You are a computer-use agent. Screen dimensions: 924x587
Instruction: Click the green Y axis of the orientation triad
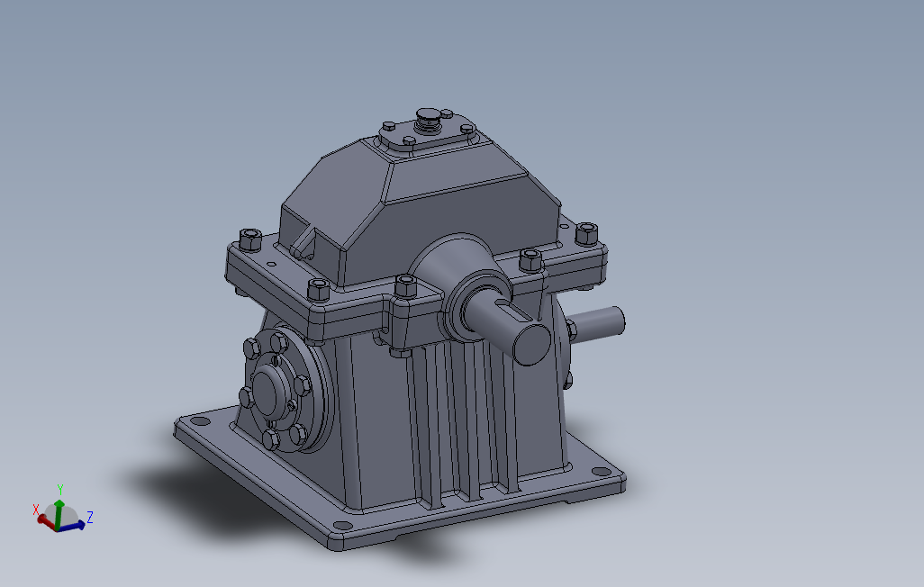click(59, 513)
